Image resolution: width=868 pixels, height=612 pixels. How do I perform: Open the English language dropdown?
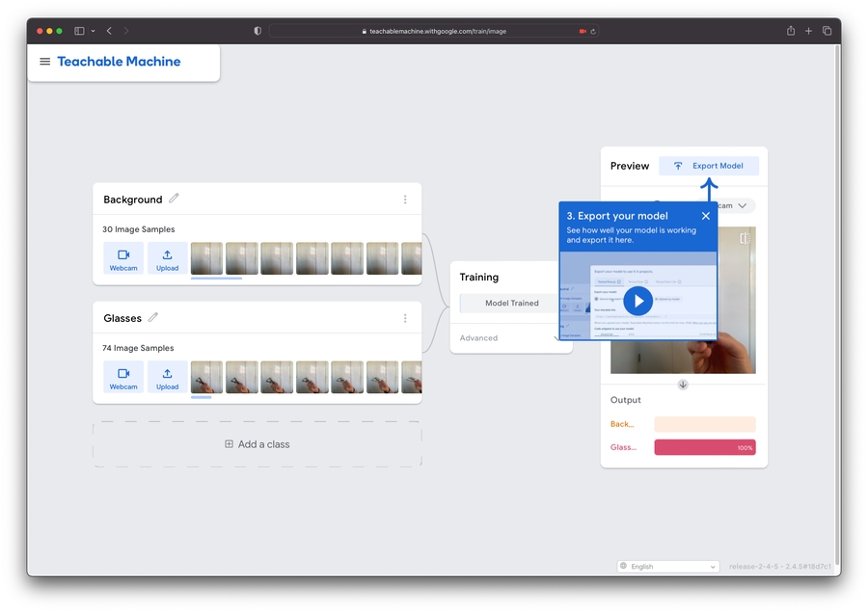click(668, 567)
